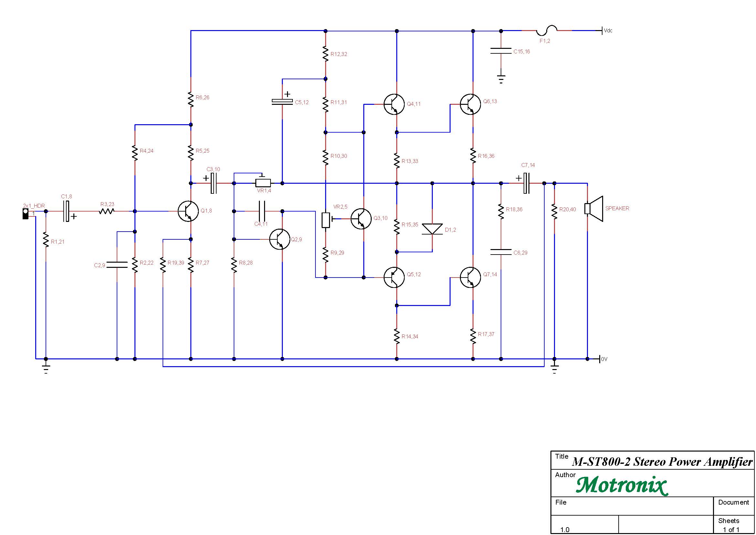Select the VR2,5 trimmer symbol
Screen dimensions: 756x535
point(327,220)
